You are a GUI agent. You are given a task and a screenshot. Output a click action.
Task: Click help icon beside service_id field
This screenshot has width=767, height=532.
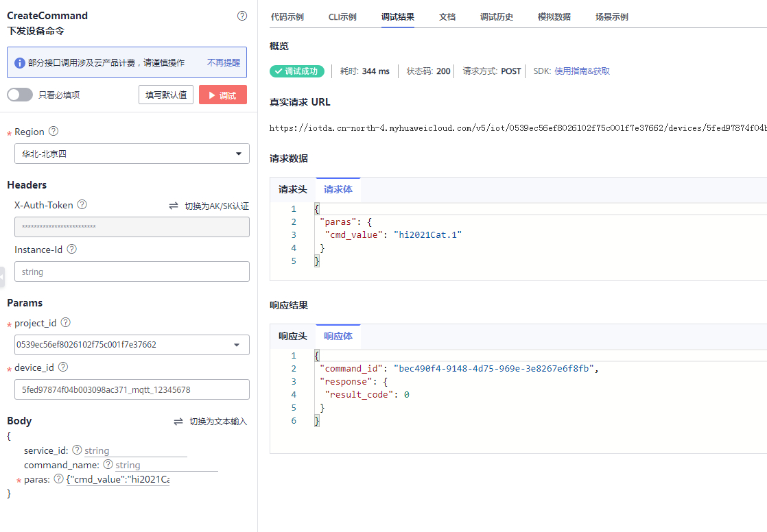tap(77, 450)
